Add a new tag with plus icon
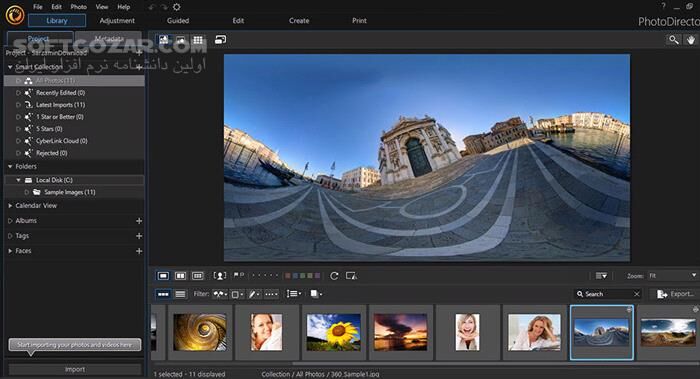 click(139, 236)
